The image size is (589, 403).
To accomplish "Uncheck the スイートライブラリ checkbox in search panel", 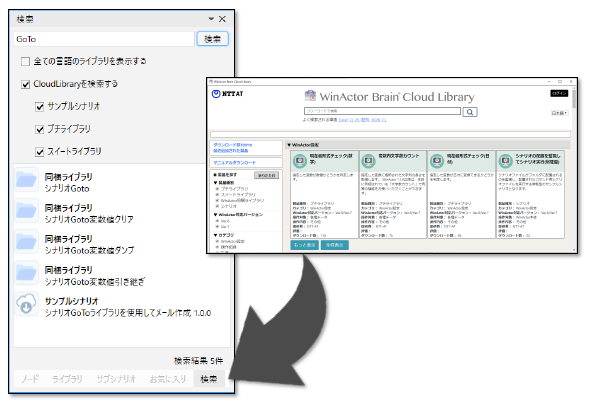I will pos(39,152).
